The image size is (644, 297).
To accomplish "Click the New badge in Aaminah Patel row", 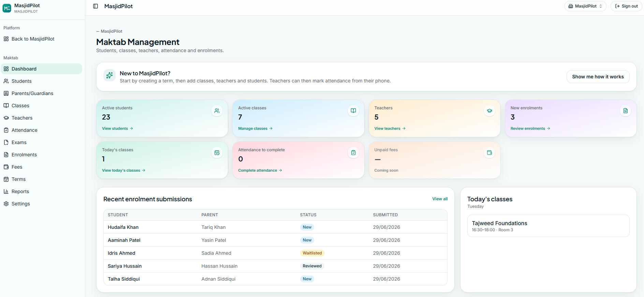I will 307,240.
